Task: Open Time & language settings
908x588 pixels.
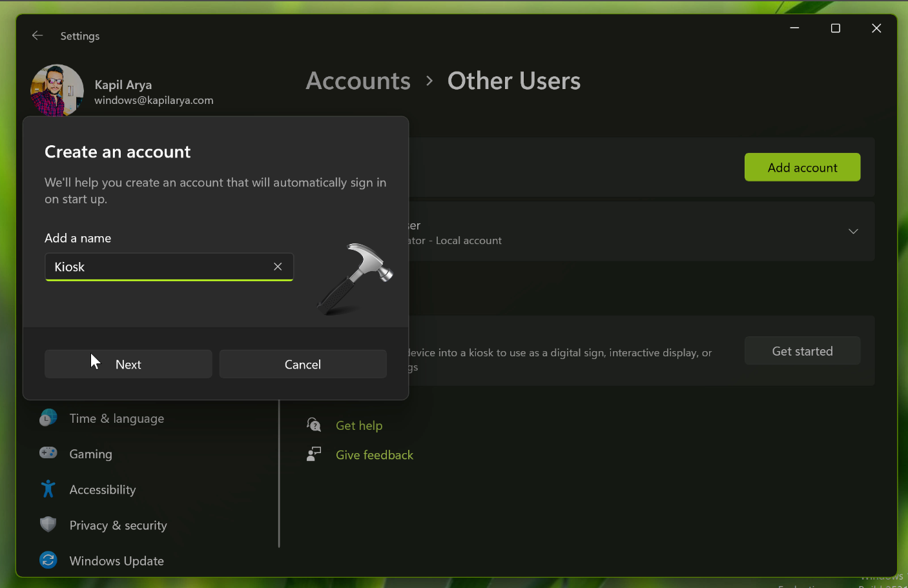Action: coord(116,418)
